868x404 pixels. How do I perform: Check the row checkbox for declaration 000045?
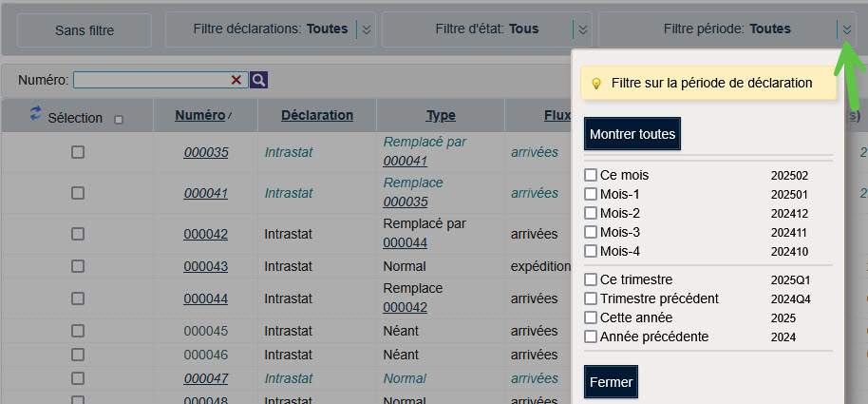pos(78,331)
